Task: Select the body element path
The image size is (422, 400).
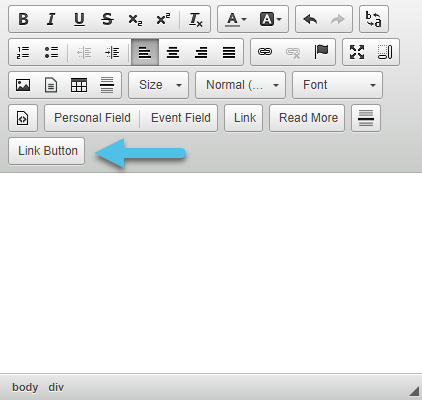Action: (25, 387)
